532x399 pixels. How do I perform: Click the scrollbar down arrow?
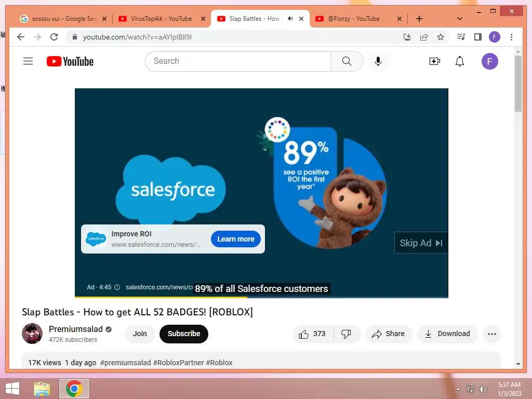tap(518, 364)
